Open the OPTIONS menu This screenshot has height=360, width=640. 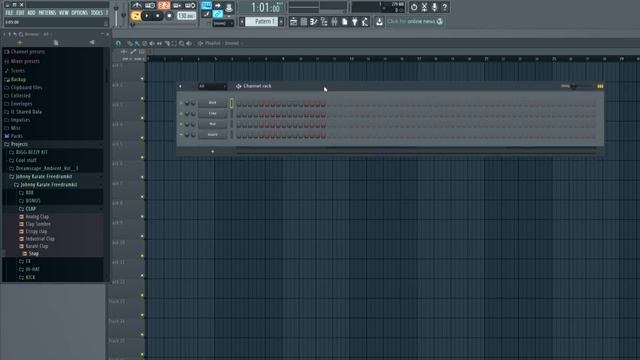click(80, 13)
